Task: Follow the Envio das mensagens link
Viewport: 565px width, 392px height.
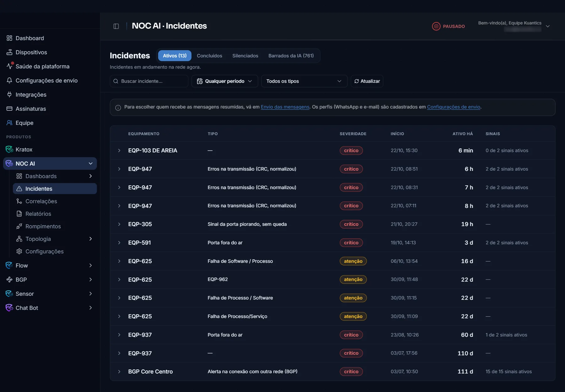Action: click(285, 107)
